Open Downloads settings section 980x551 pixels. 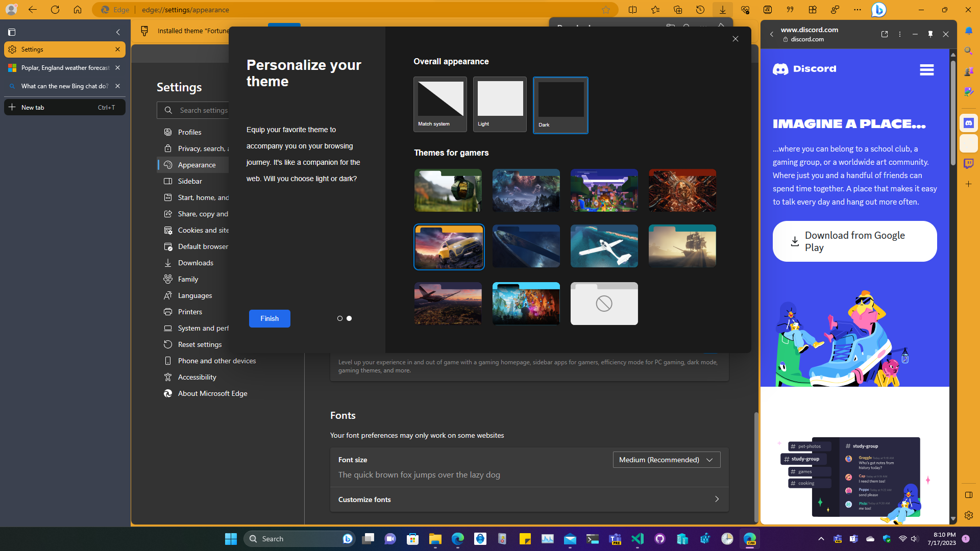click(195, 263)
